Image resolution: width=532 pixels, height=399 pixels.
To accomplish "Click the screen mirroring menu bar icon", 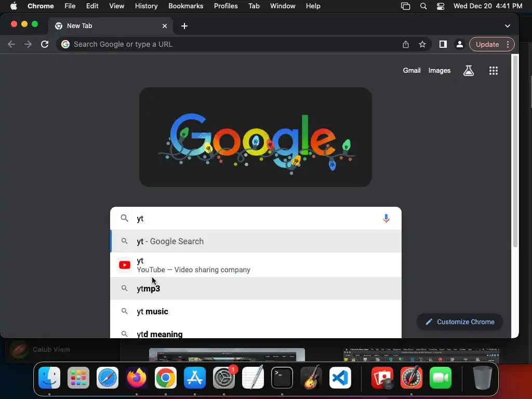I will pyautogui.click(x=405, y=6).
